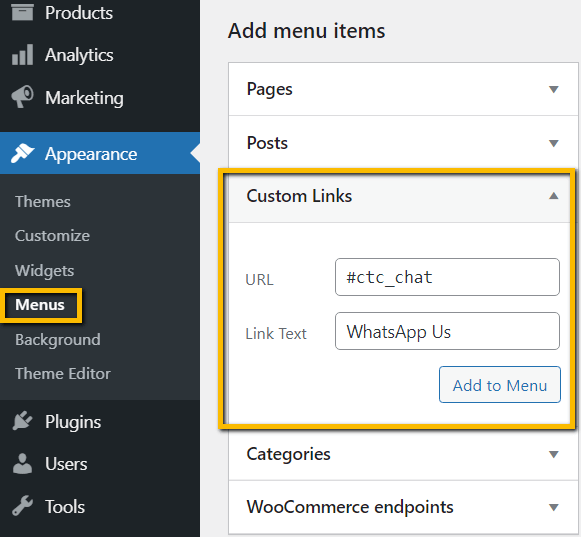Open the Theme Editor submenu item

(63, 374)
